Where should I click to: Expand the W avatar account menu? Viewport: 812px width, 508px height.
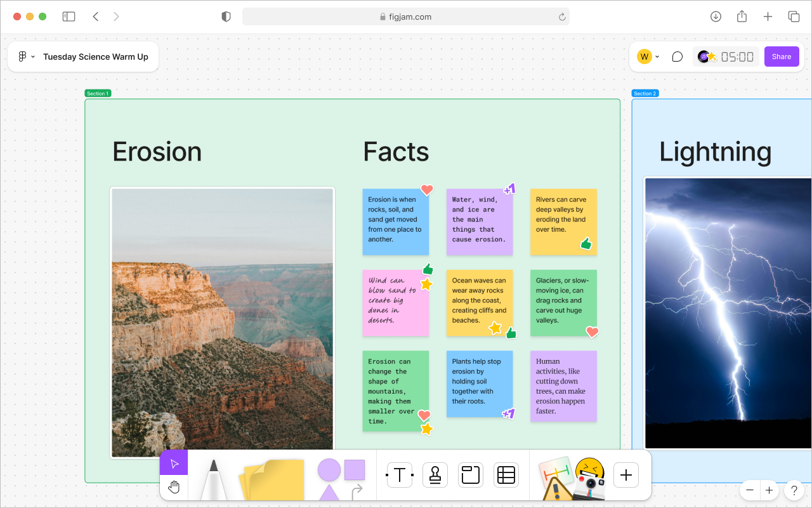pos(647,57)
